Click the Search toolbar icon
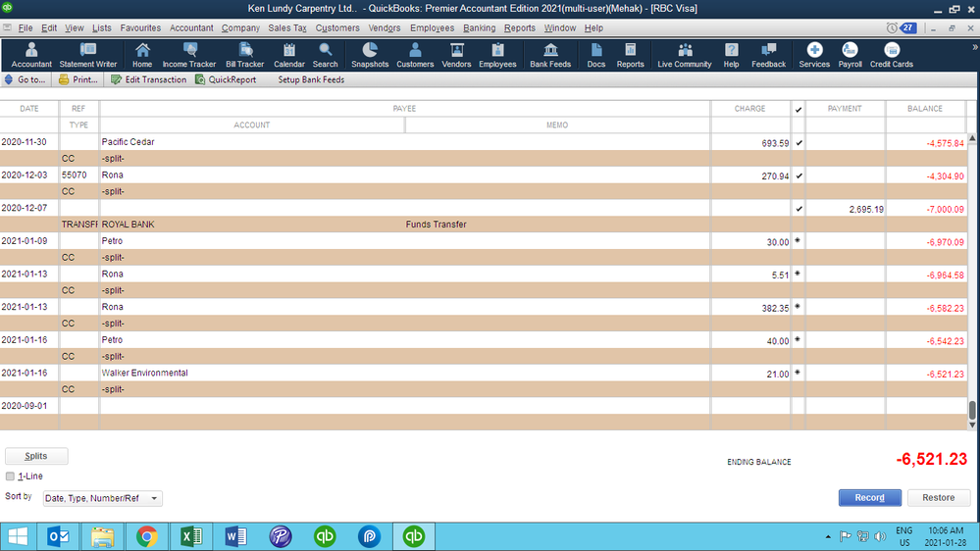Viewport: 980px width, 551px height. pos(325,55)
